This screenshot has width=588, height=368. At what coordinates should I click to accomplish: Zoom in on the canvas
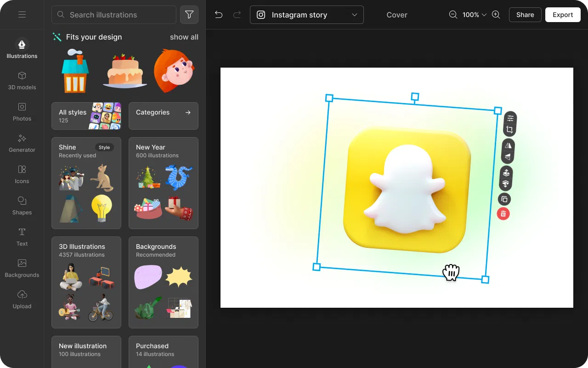point(496,15)
